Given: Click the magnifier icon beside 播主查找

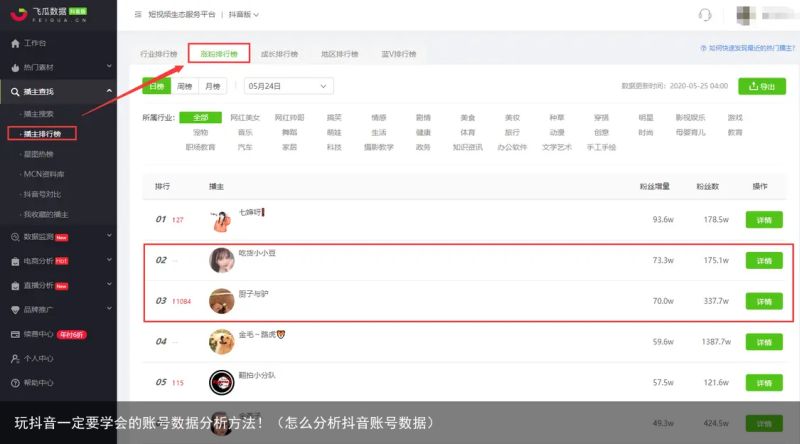Looking at the screenshot, I should pyautogui.click(x=15, y=92).
